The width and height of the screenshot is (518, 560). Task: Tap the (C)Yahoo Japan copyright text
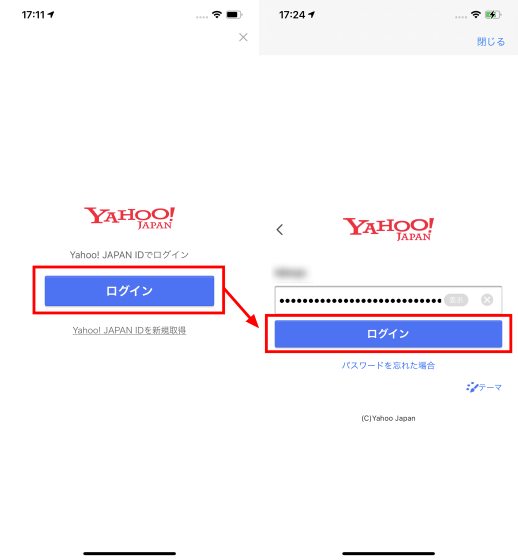[x=388, y=418]
